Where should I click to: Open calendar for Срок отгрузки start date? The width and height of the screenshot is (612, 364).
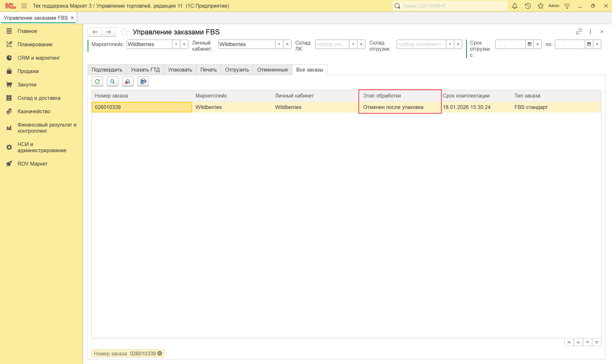[529, 44]
